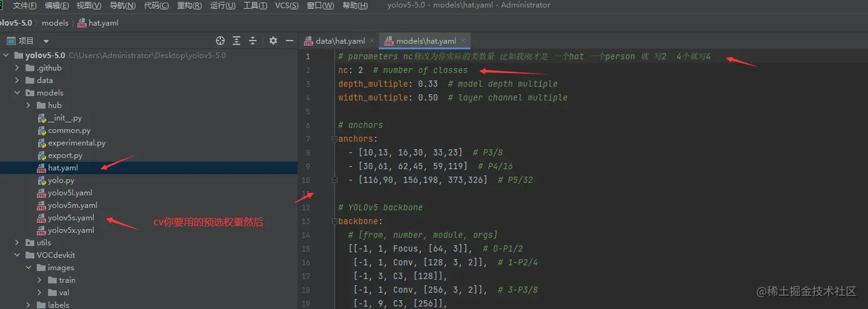Image resolution: width=868 pixels, height=309 pixels.
Task: Select __init__.py in project tree
Action: tap(65, 118)
